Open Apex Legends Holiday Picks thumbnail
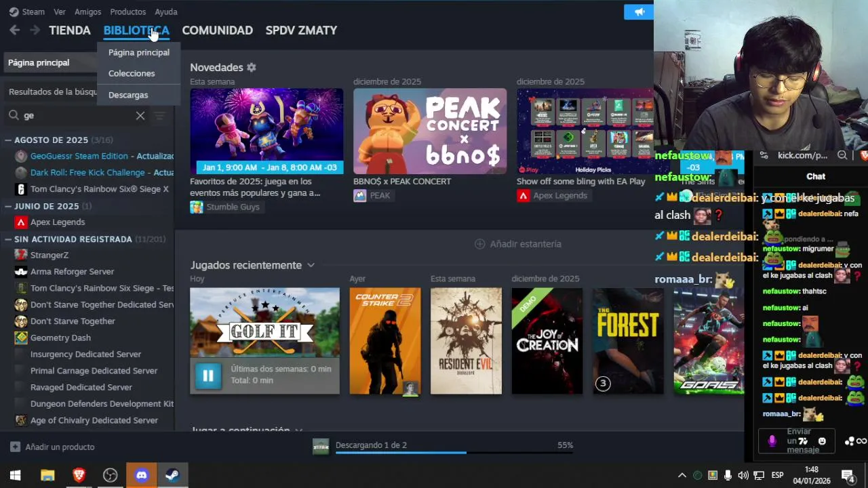This screenshot has width=868, height=488. [585, 131]
